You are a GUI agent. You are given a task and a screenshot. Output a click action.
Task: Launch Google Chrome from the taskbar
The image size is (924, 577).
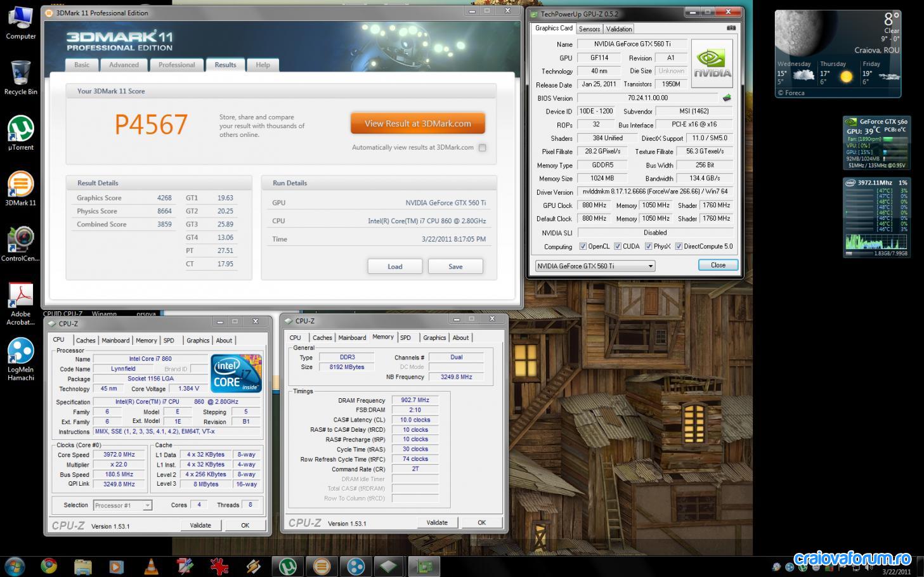[49, 566]
